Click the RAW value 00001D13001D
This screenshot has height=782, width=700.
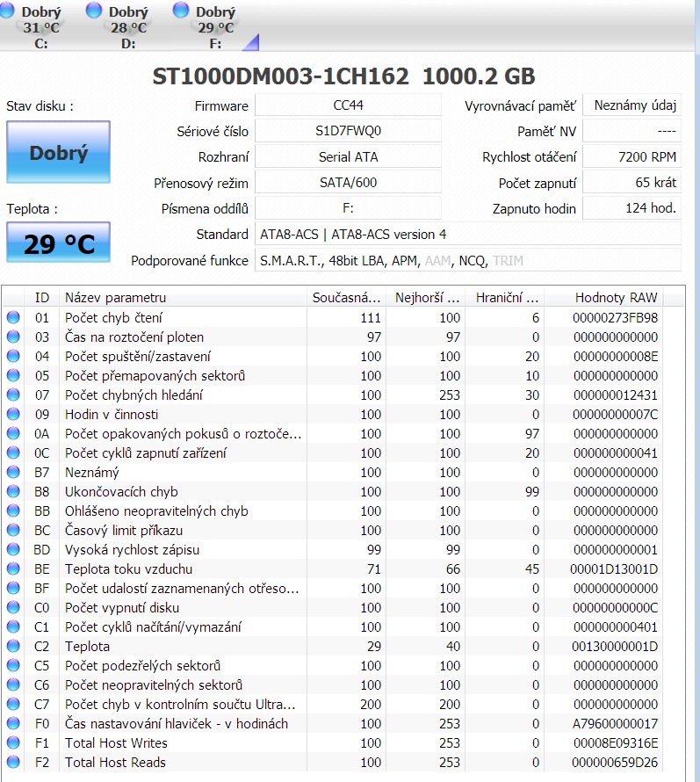(614, 569)
